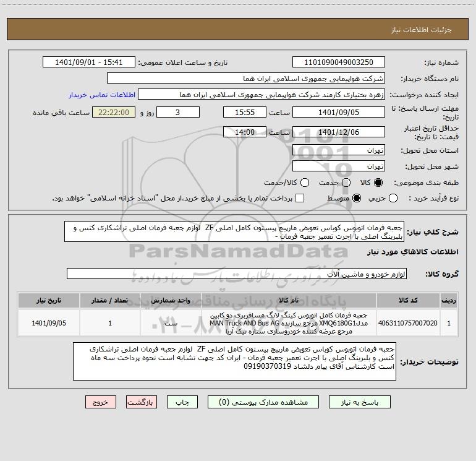Click the unit cell ست
Viewport: 476px width, 461px height.
pyautogui.click(x=171, y=323)
